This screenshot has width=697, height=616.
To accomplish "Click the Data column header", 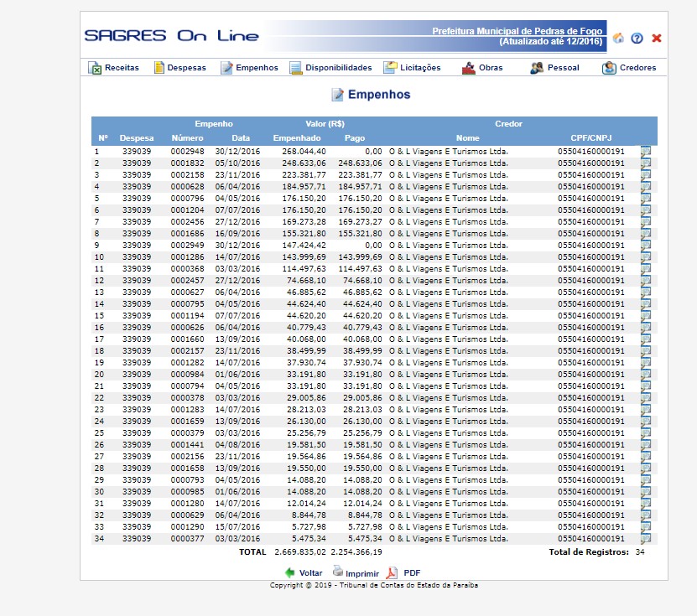I will coord(241,138).
